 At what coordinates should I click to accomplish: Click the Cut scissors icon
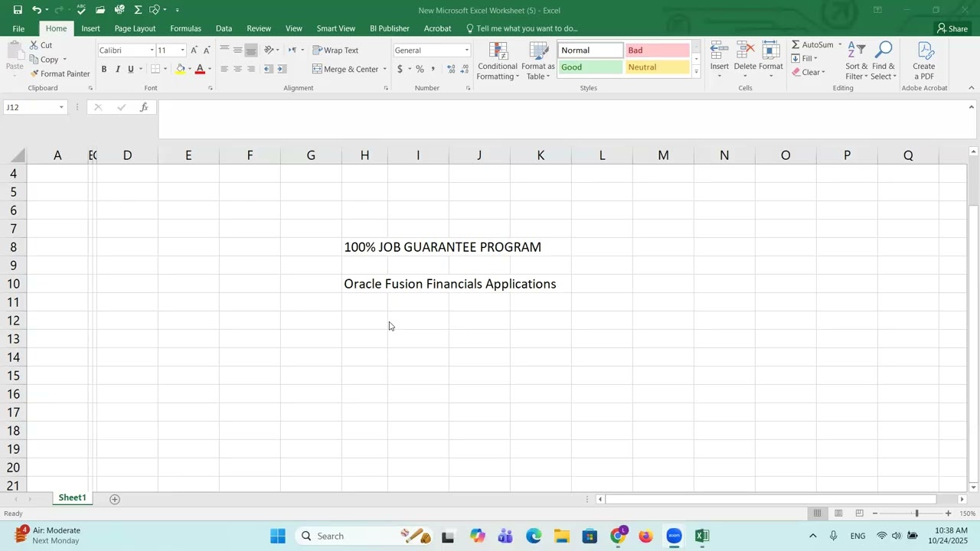[x=34, y=45]
